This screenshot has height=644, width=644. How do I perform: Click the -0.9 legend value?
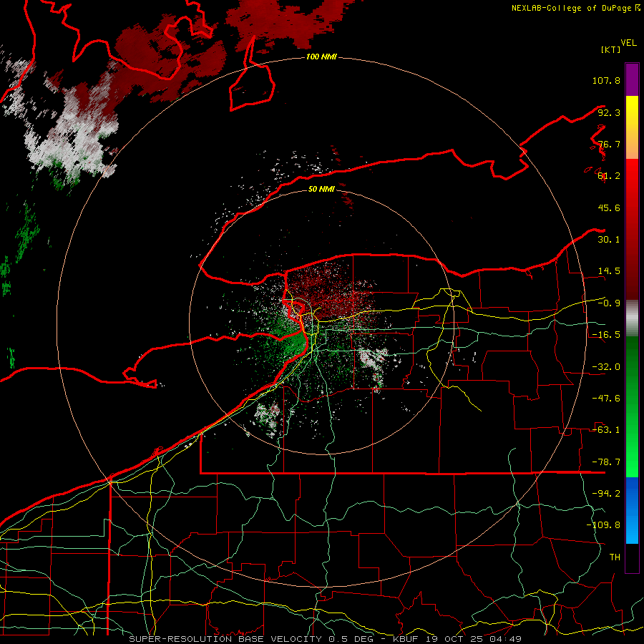(x=609, y=303)
